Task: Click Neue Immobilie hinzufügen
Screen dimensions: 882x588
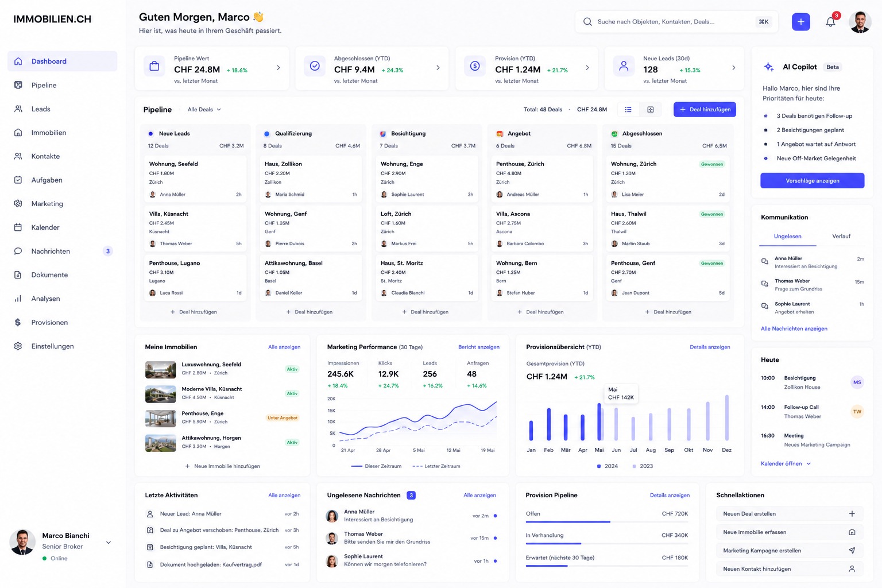Action: pyautogui.click(x=222, y=466)
